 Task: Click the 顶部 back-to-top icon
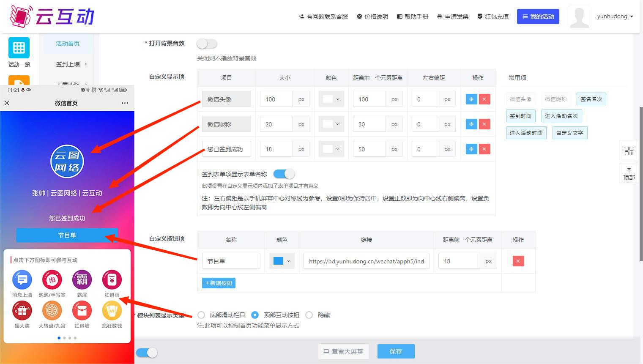(629, 173)
